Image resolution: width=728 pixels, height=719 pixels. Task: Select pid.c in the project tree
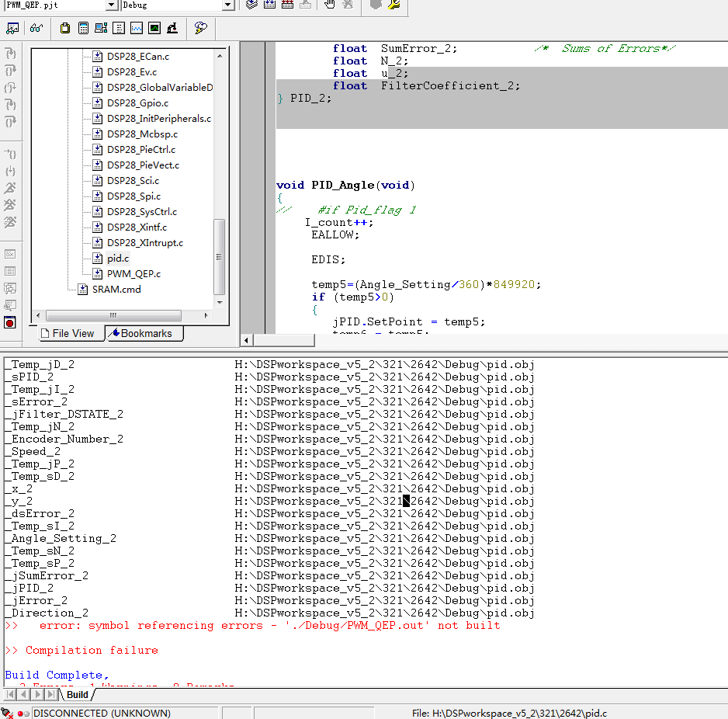(x=118, y=259)
